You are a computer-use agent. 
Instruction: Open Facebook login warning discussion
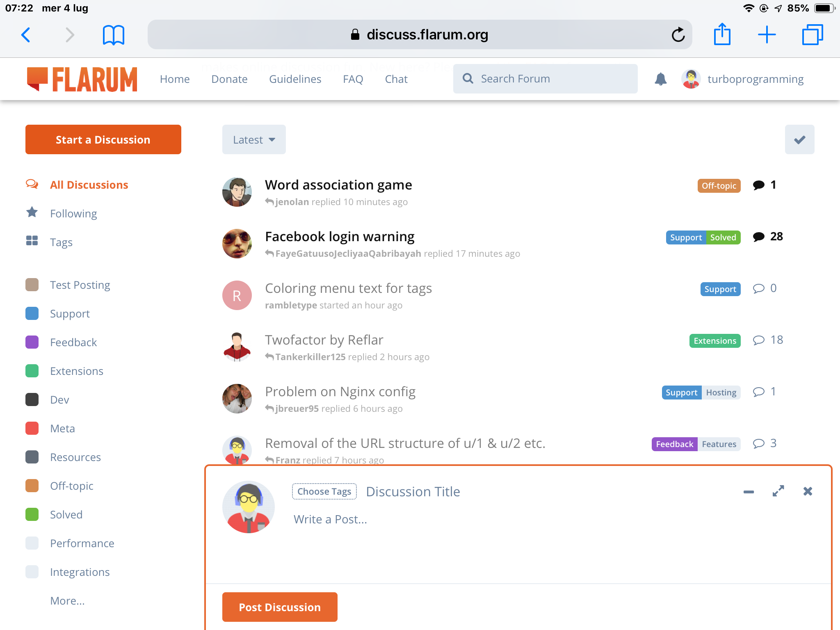[x=340, y=237]
